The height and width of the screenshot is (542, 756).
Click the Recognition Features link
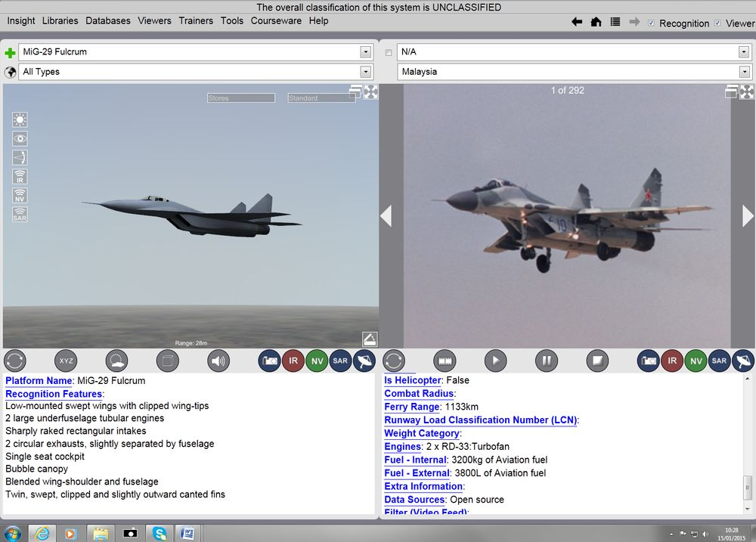click(x=54, y=394)
